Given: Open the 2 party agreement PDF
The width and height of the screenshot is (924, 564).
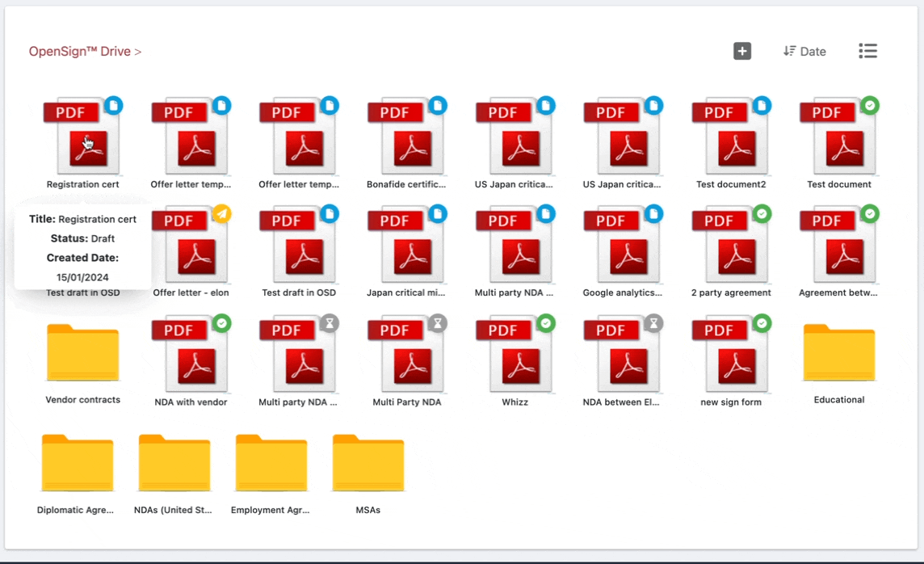Looking at the screenshot, I should point(731,245).
